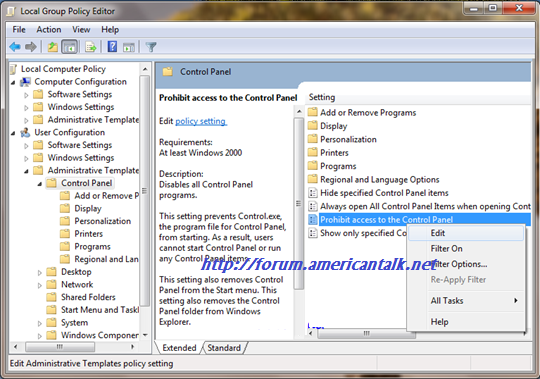Screen dimensions: 540x379
Task: Click the description pane vertical scrollbar thumb
Action: [299, 203]
